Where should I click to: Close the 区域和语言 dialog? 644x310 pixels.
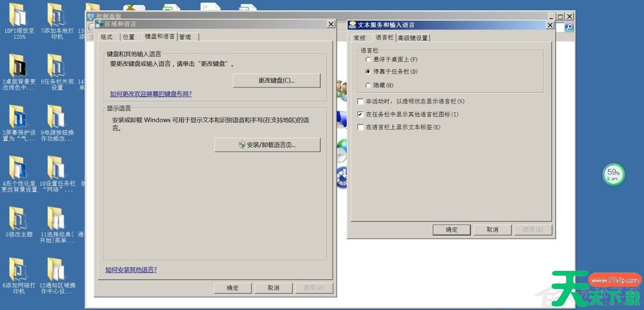(x=331, y=24)
